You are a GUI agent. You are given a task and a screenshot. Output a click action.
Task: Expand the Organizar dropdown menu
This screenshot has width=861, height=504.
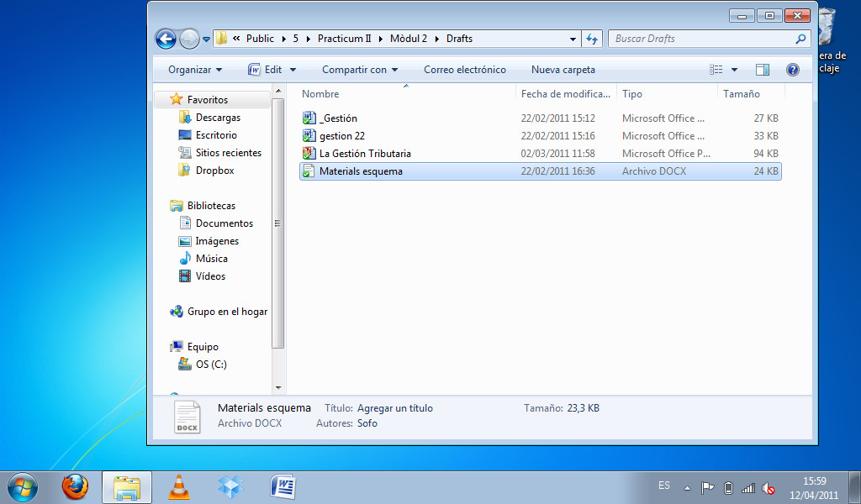[x=195, y=70]
